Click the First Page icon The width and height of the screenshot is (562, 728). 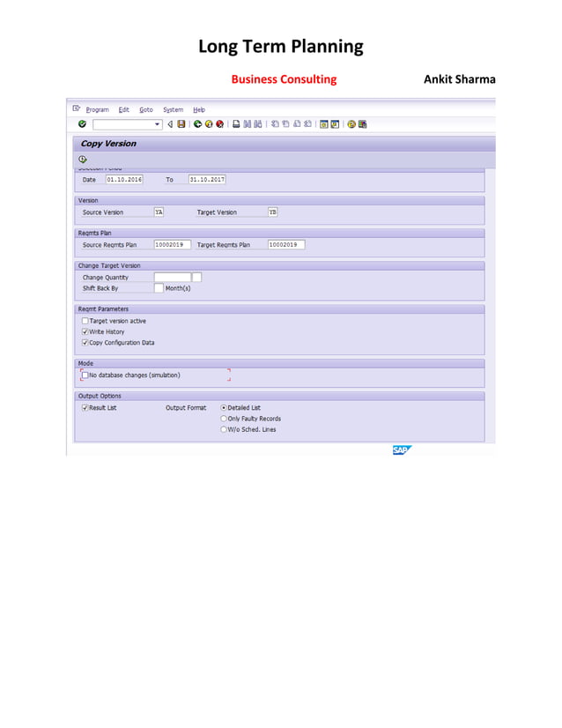coord(275,124)
